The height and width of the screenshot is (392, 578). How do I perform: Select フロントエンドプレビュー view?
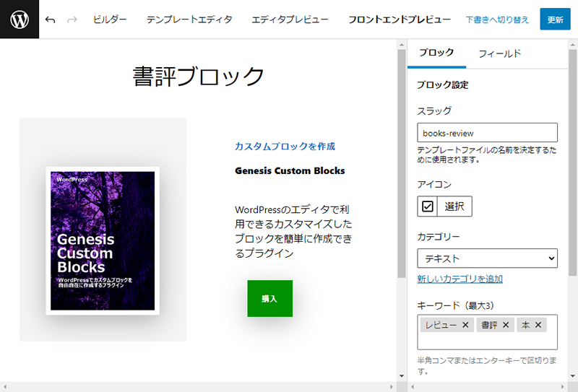[400, 19]
